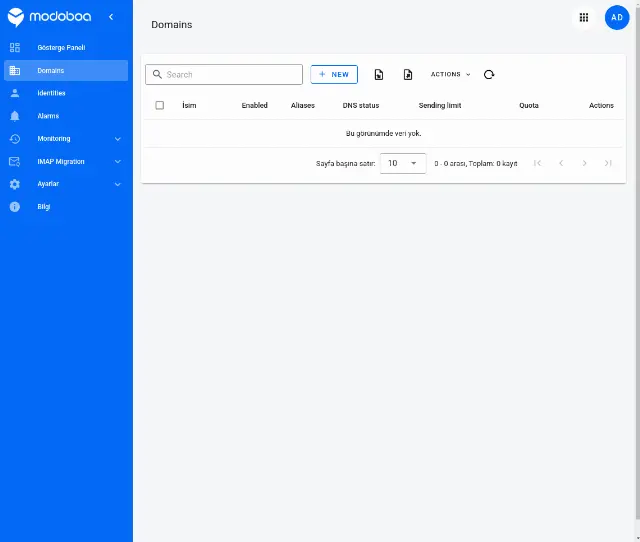The width and height of the screenshot is (640, 542).
Task: Tick the select-all domains checkbox
Action: 160,105
